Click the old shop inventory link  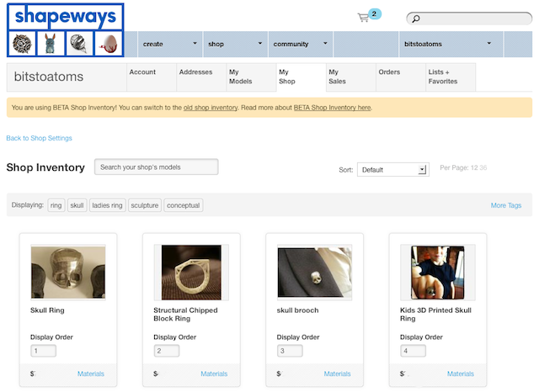click(x=211, y=108)
